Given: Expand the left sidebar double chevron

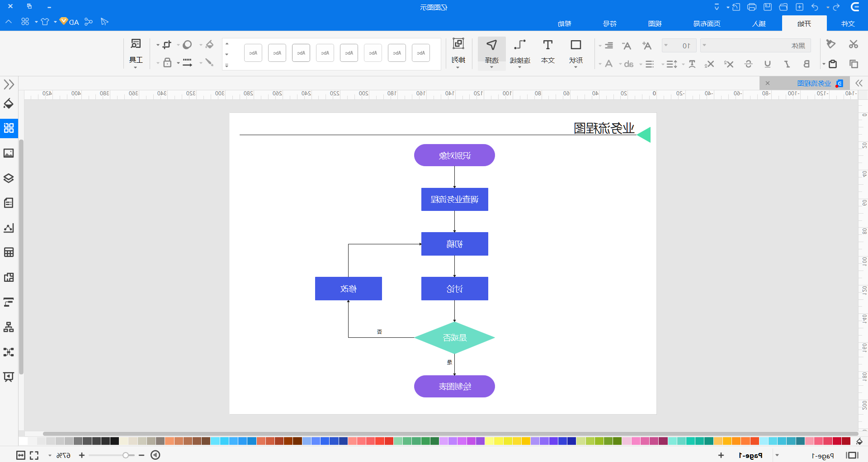Looking at the screenshot, I should [x=9, y=84].
